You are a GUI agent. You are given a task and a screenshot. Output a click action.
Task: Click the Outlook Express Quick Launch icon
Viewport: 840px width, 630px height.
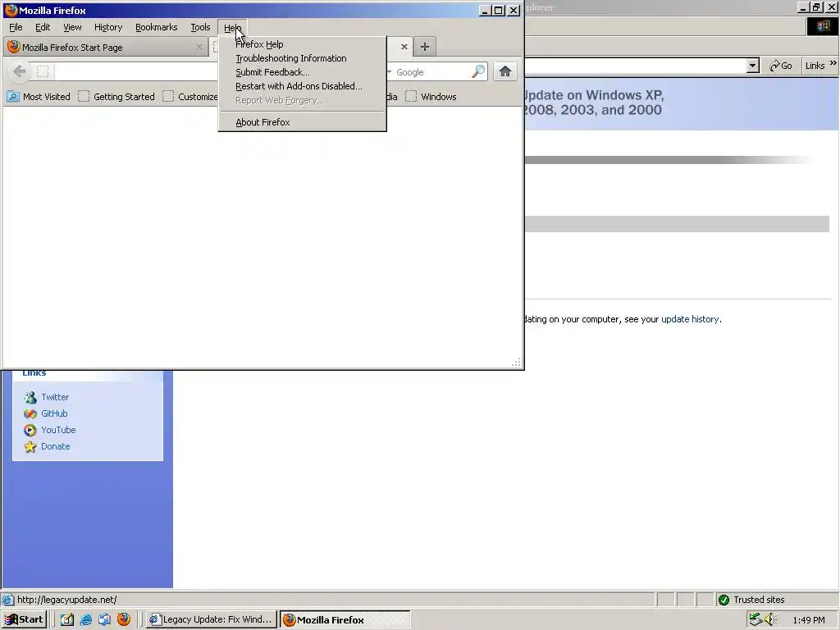tap(104, 620)
